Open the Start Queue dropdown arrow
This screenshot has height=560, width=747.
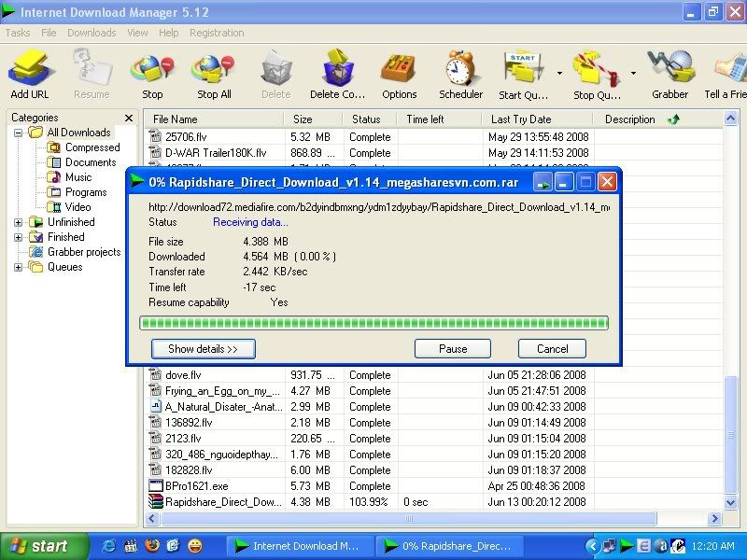coord(559,73)
